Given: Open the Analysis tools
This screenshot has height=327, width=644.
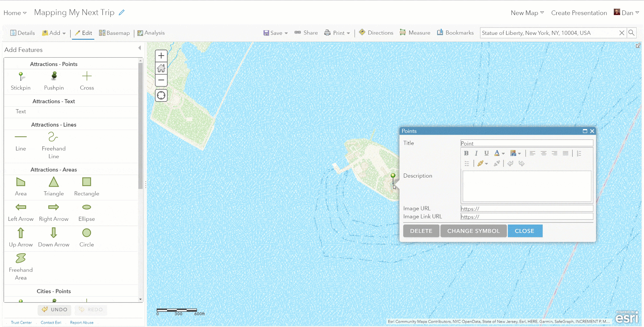Looking at the screenshot, I should click(x=151, y=33).
